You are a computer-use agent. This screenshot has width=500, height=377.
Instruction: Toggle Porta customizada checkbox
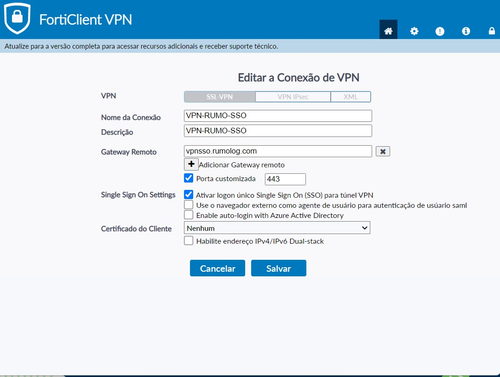click(x=188, y=178)
